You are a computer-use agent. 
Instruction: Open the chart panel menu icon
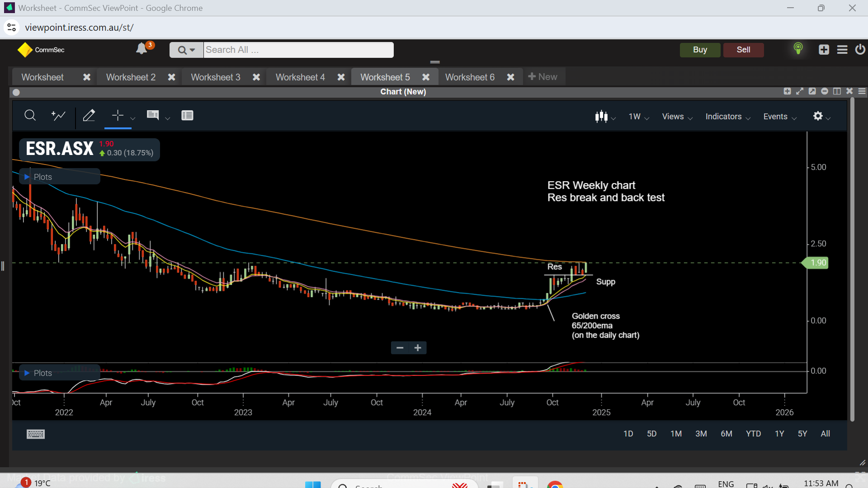(x=862, y=91)
